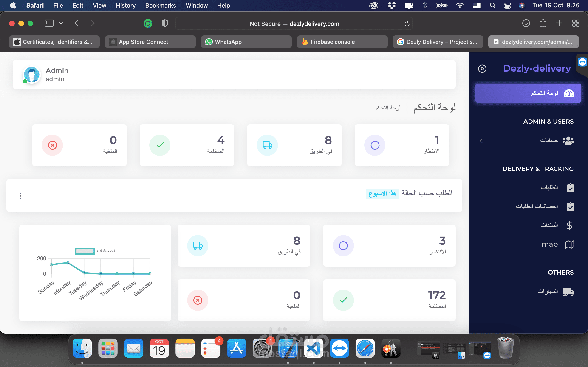Click the dollar sign bonds icon
This screenshot has width=588, height=367.
(569, 225)
